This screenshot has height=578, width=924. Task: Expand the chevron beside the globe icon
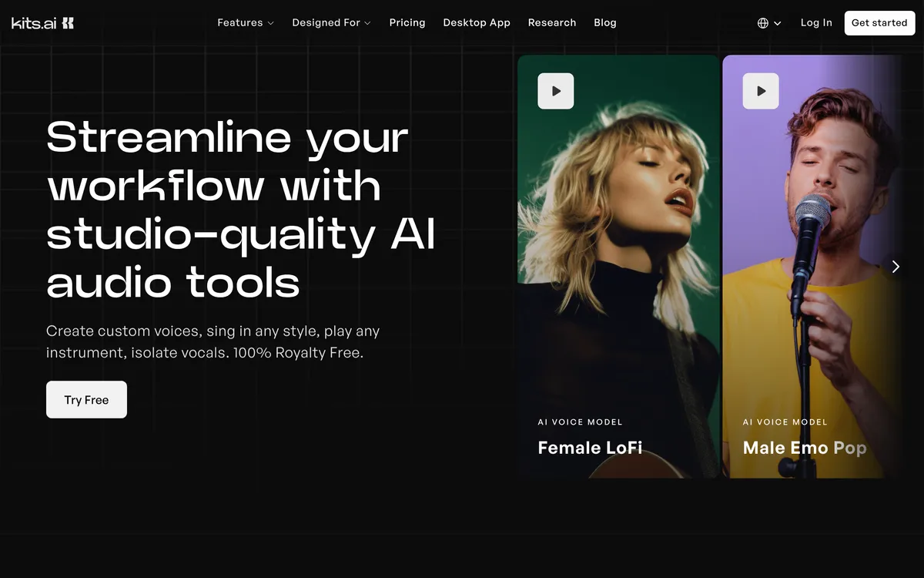coord(778,24)
